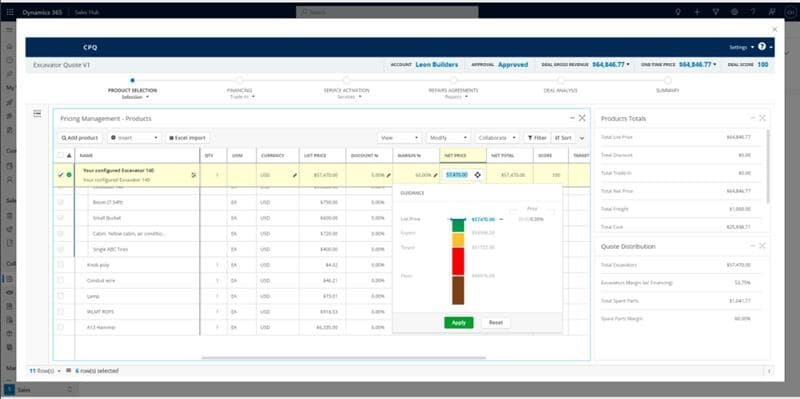
Task: Click the green Apply button in Guidance
Action: (459, 322)
